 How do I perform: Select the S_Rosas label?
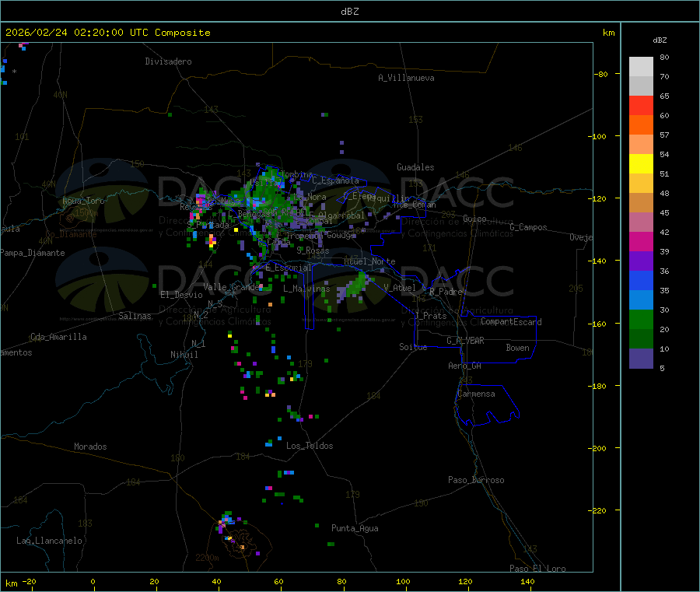(313, 250)
